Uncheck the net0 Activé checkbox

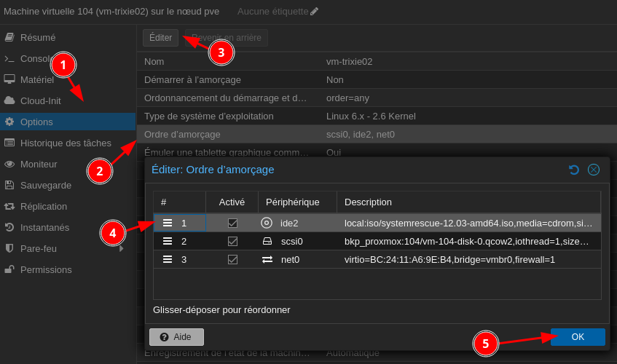232,259
